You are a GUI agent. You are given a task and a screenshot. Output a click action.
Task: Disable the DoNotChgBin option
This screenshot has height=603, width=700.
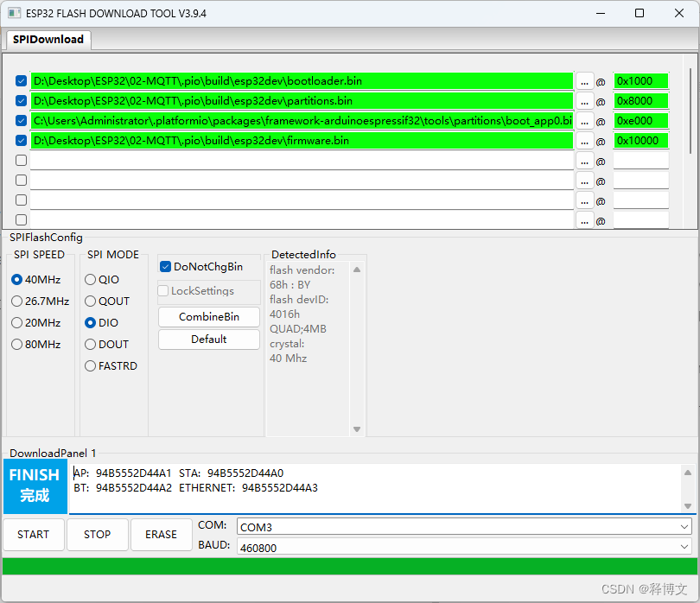[163, 266]
